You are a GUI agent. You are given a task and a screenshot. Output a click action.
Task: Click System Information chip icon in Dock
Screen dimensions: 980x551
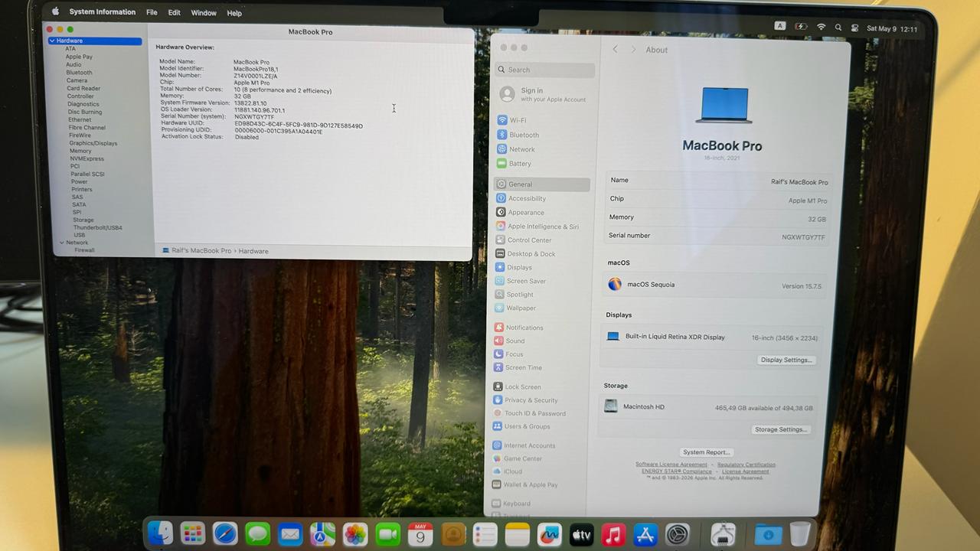point(723,534)
